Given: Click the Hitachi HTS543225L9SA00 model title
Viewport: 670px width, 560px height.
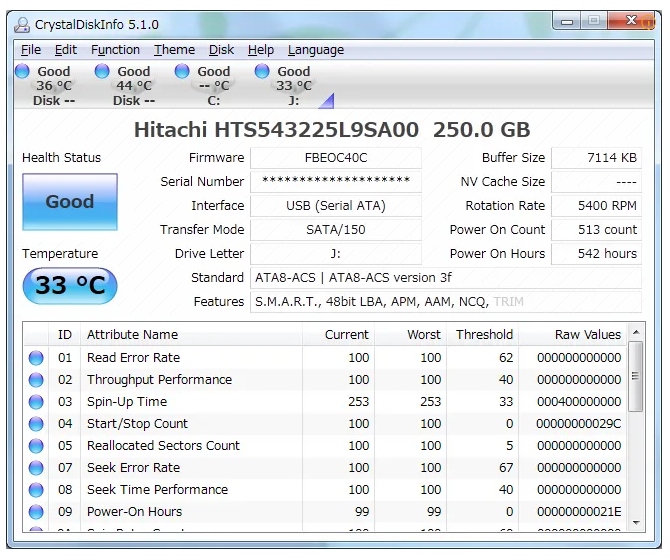Looking at the screenshot, I should 276,130.
